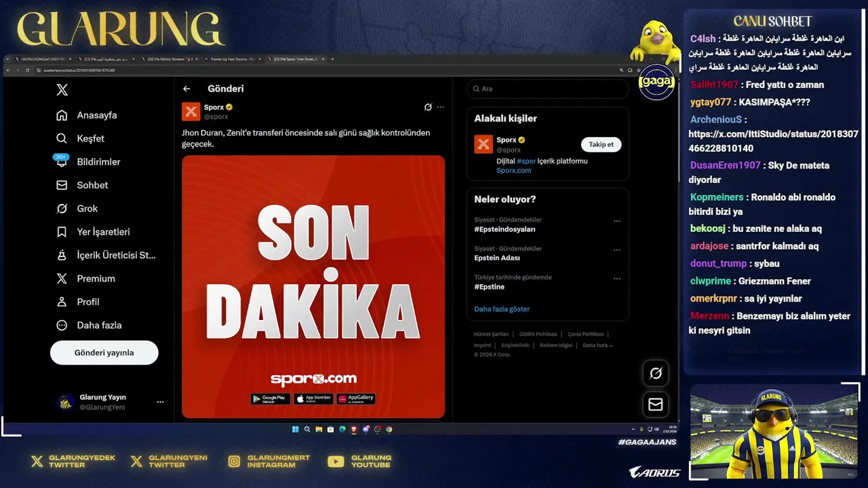Open Gizlilik Politikası footer link
Image resolution: width=868 pixels, height=488 pixels.
(538, 334)
